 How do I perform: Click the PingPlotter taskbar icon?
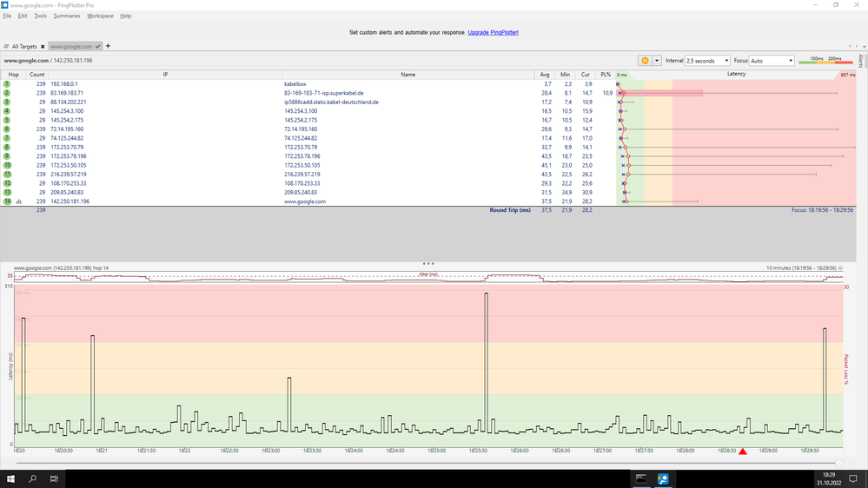[663, 478]
